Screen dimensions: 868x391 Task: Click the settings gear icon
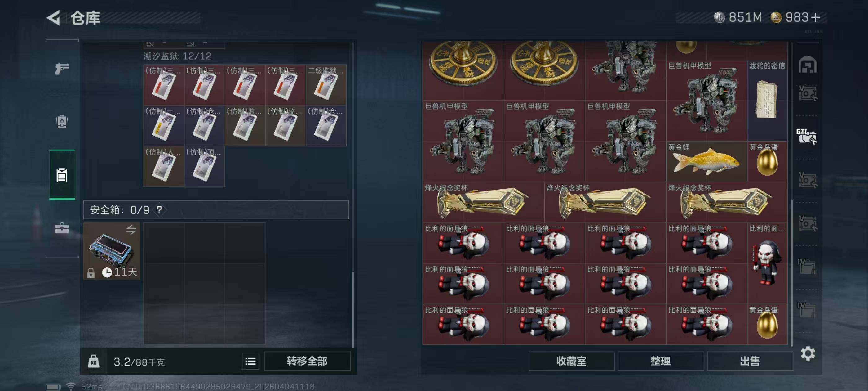[808, 353]
